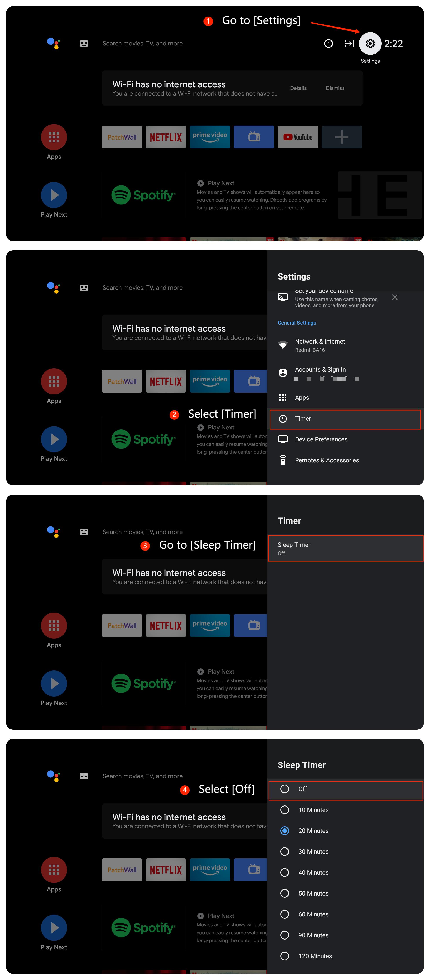430x980 pixels.
Task: Select the Off sleep timer radio option
Action: coord(284,789)
